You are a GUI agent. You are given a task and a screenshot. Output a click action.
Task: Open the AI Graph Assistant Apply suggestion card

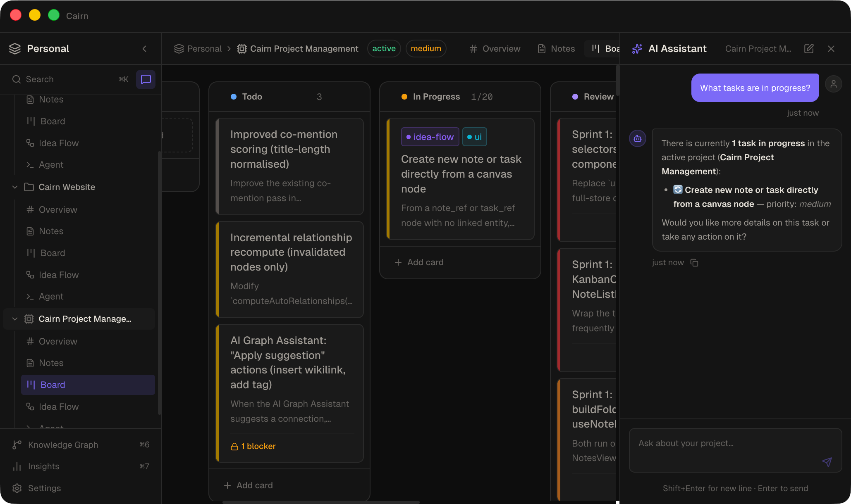coord(289,393)
